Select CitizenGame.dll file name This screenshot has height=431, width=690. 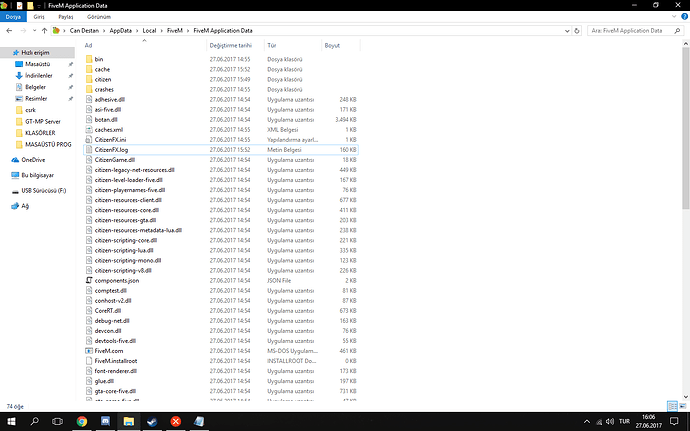(x=114, y=160)
